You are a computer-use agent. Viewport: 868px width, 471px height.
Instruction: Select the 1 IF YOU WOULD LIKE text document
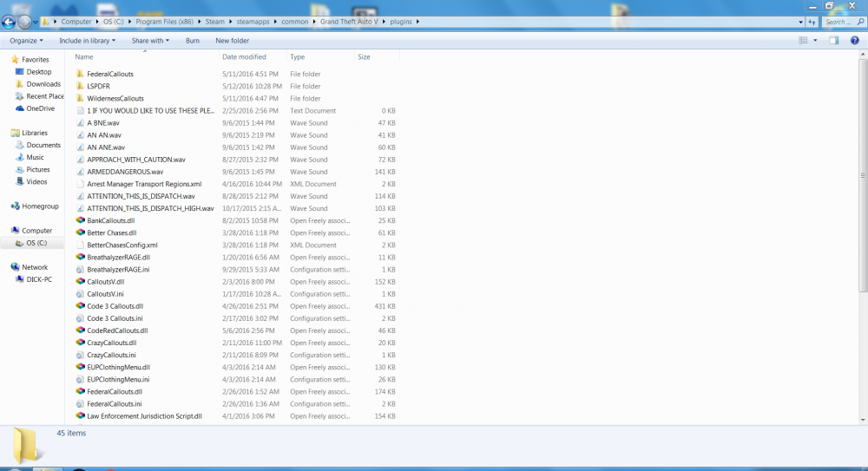150,111
